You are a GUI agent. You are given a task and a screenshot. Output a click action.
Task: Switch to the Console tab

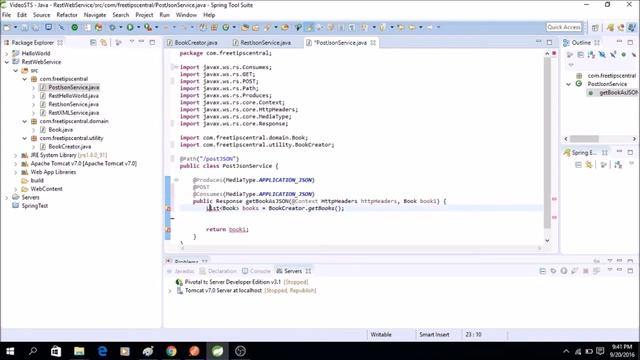[x=256, y=271]
